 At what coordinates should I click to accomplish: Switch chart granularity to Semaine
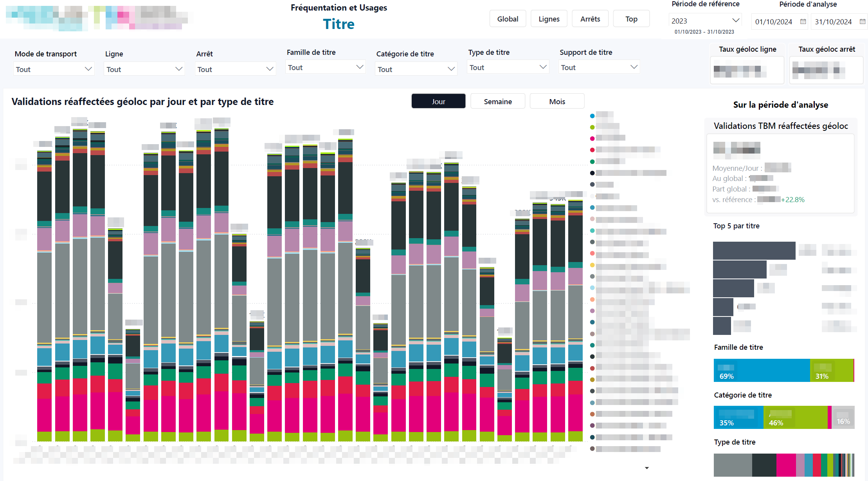pyautogui.click(x=497, y=101)
